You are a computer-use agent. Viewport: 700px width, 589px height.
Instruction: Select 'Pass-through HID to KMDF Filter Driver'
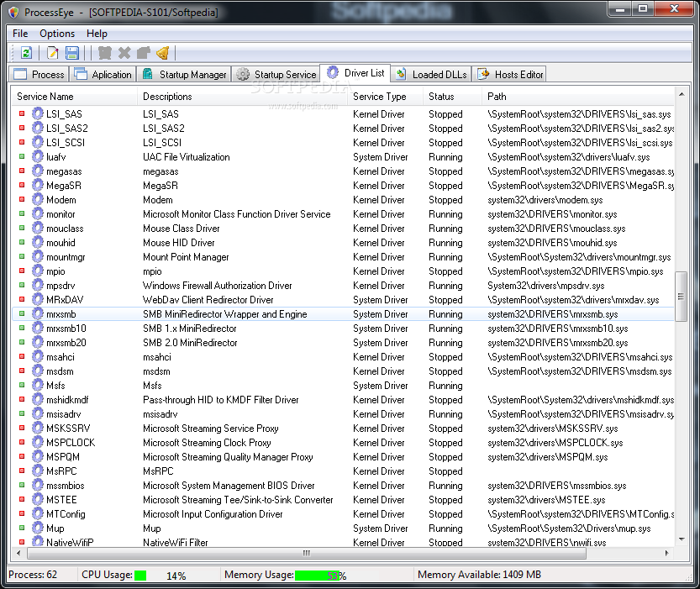coord(220,400)
